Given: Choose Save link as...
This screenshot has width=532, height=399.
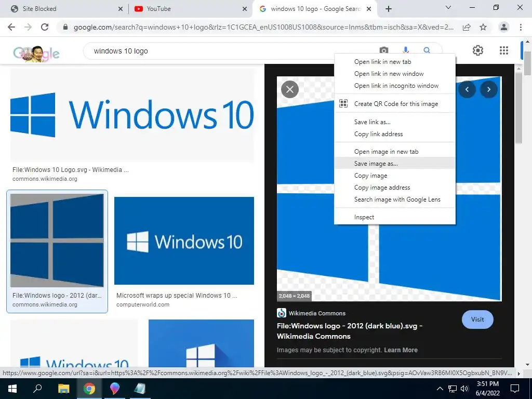Looking at the screenshot, I should tap(395, 122).
